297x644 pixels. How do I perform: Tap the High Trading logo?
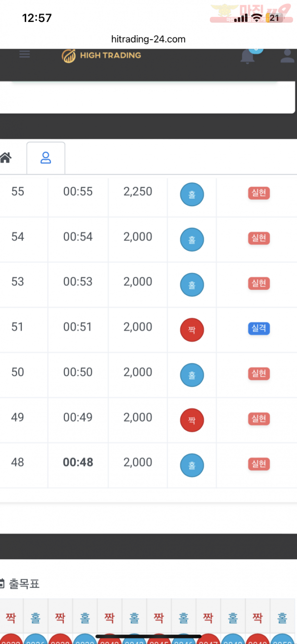tap(101, 56)
